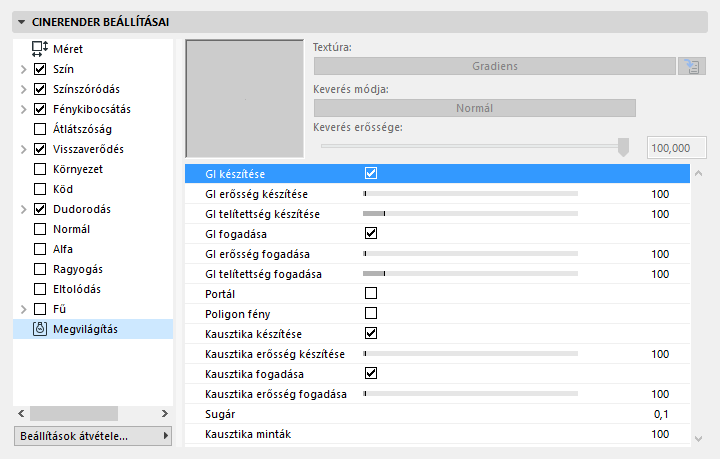This screenshot has height=459, width=720.
Task: Select the Méret row label
Action: [x=68, y=49]
